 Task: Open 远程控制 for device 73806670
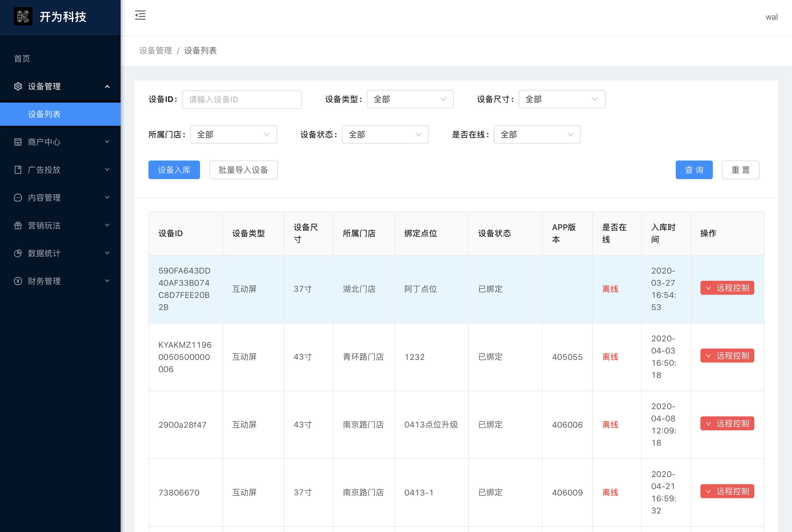(x=727, y=491)
